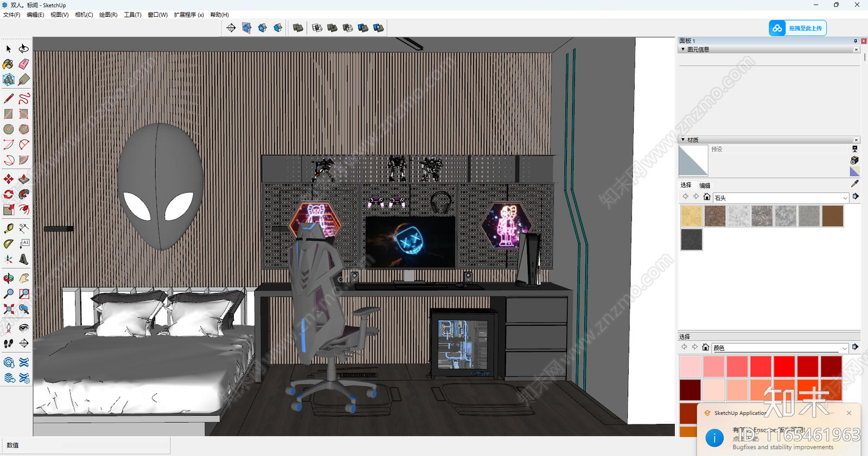Choose the 3-Point Arc tool
This screenshot has width=868, height=456.
(x=9, y=160)
